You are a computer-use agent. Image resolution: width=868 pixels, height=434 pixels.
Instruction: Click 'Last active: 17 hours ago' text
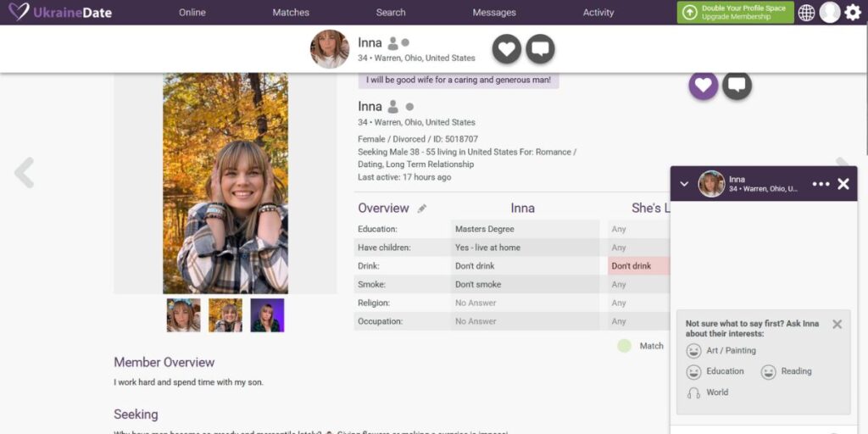404,177
